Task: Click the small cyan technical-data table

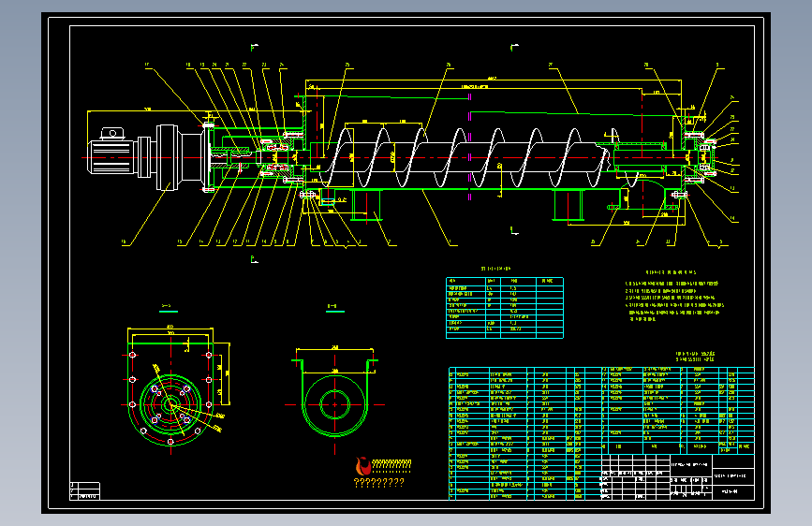Action: pyautogui.click(x=505, y=308)
